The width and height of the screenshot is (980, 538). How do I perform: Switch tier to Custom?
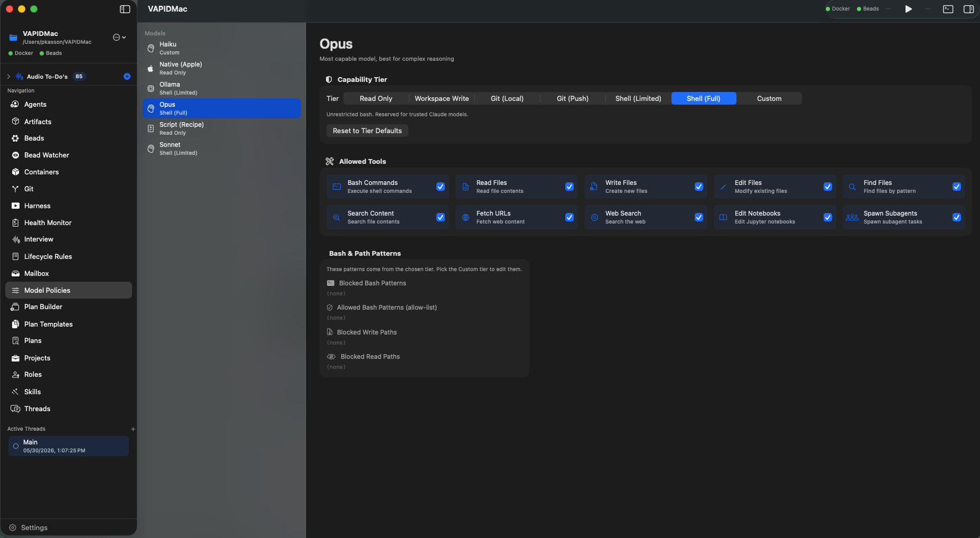(769, 98)
